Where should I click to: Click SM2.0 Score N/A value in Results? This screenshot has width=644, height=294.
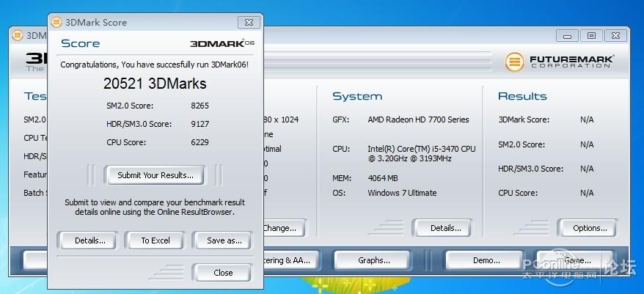tap(587, 144)
